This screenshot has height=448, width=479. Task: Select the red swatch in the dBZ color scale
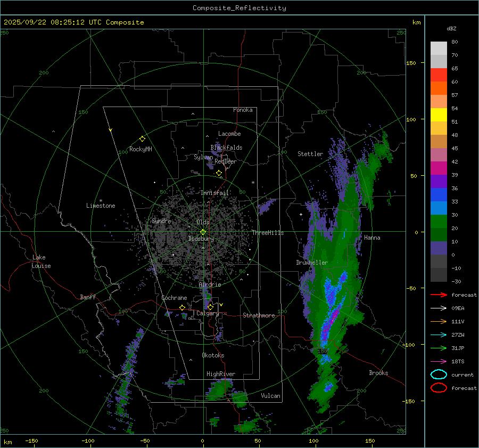point(439,75)
